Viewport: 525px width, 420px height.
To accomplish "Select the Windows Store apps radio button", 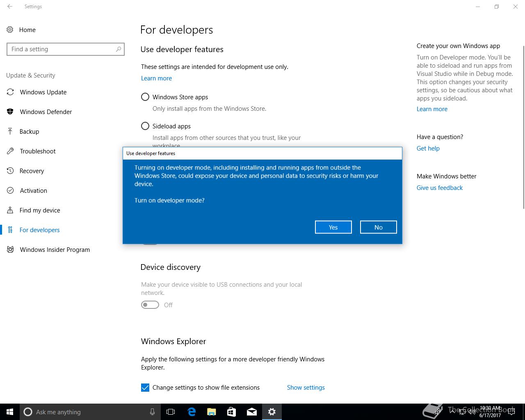I will click(x=145, y=97).
